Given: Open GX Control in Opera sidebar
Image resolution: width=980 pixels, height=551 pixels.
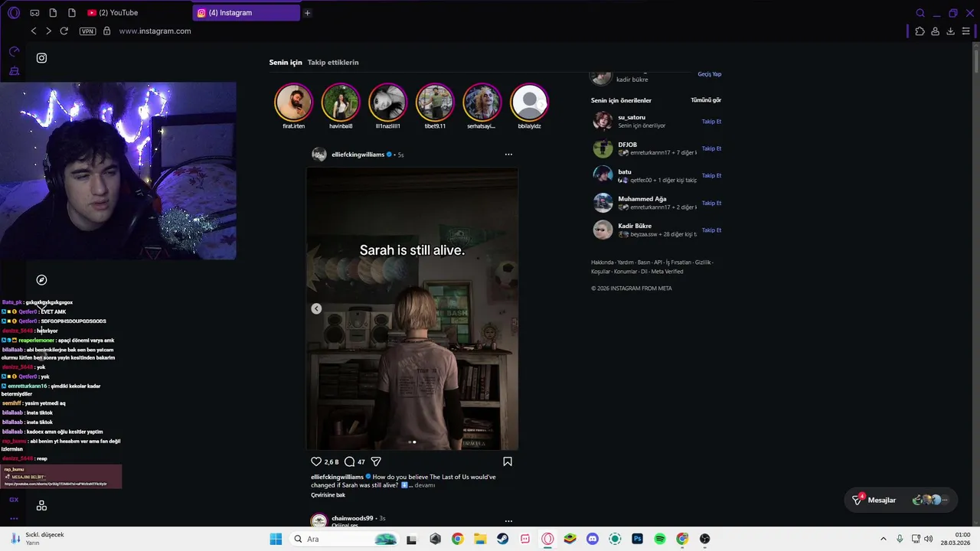Looking at the screenshot, I should pyautogui.click(x=14, y=51).
